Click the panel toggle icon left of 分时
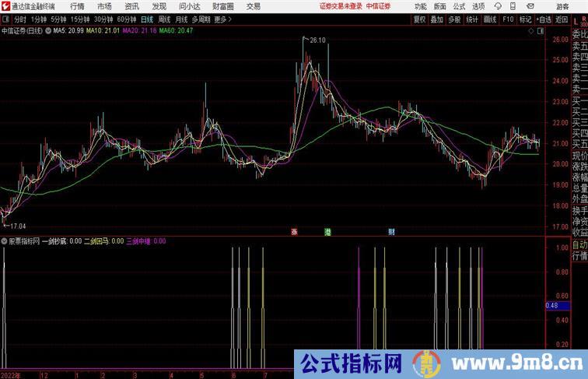Viewport: 588px width, 379px height. [x=6, y=19]
